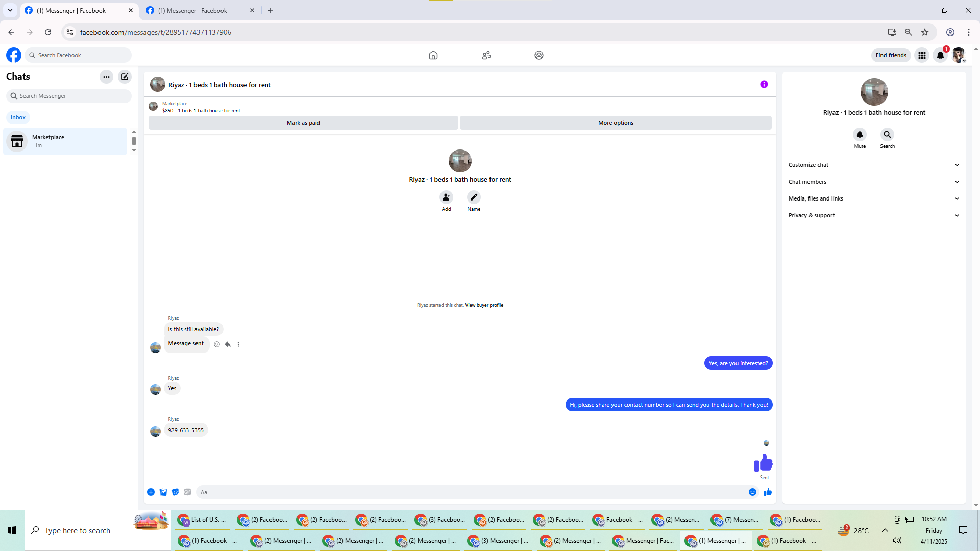This screenshot has height=551, width=980.
Task: Click the Mark as paid button
Action: (303, 123)
